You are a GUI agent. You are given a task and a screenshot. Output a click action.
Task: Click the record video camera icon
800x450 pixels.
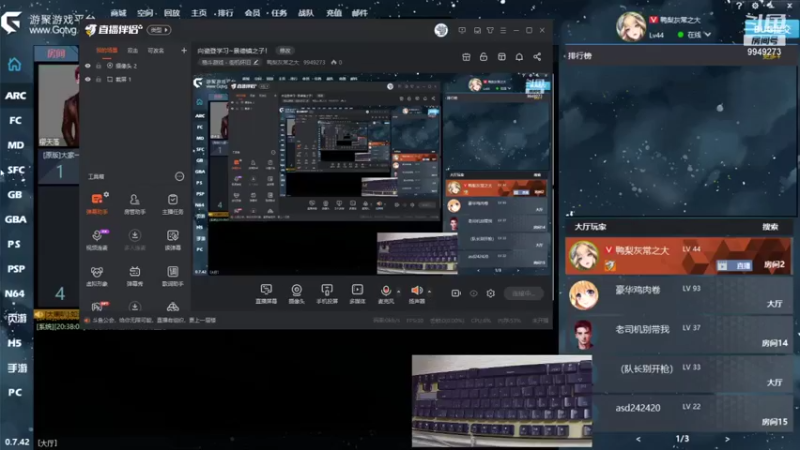(x=456, y=293)
